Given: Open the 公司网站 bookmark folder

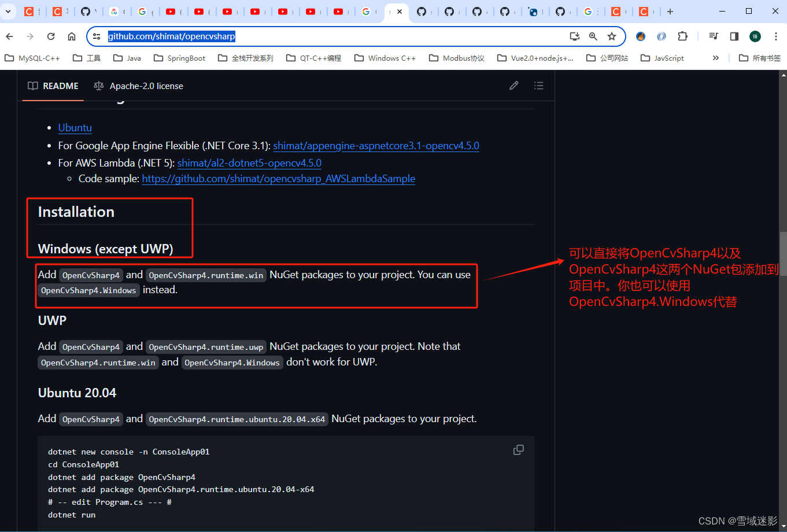Looking at the screenshot, I should (607, 58).
